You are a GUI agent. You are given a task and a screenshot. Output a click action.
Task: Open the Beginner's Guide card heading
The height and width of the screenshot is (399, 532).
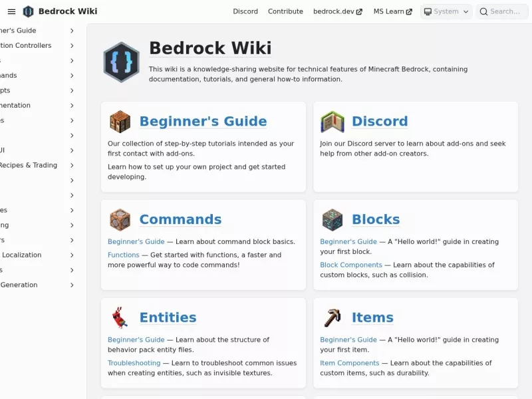203,121
